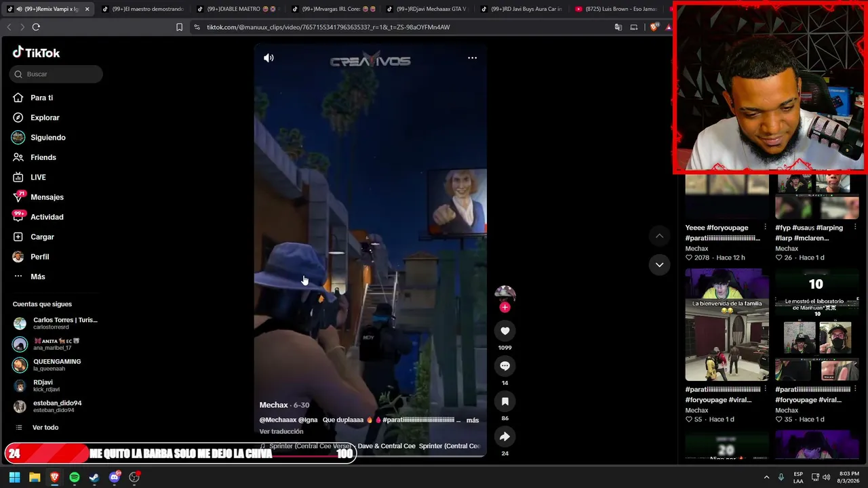Switch to the RDjavi Mechaaax GTA tab

pyautogui.click(x=427, y=9)
